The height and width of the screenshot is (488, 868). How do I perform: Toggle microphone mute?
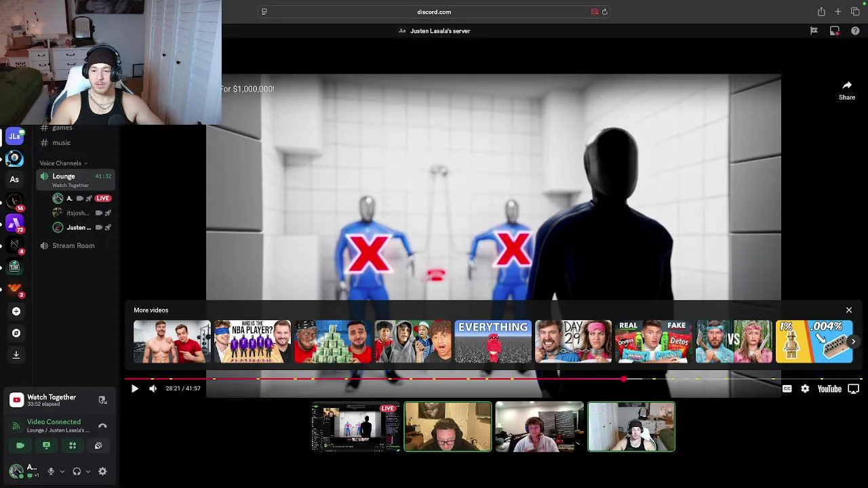click(x=51, y=471)
